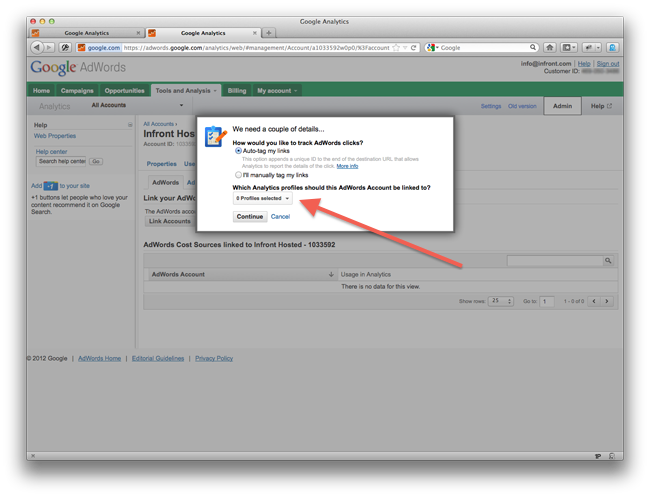The height and width of the screenshot is (497, 650).
Task: Go to previous page arrow in table pager
Action: pyautogui.click(x=594, y=300)
